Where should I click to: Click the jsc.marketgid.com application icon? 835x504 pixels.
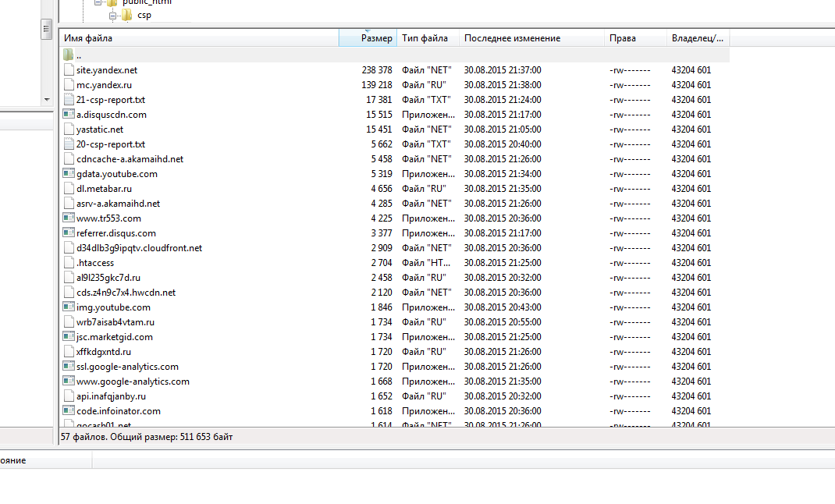click(x=68, y=336)
